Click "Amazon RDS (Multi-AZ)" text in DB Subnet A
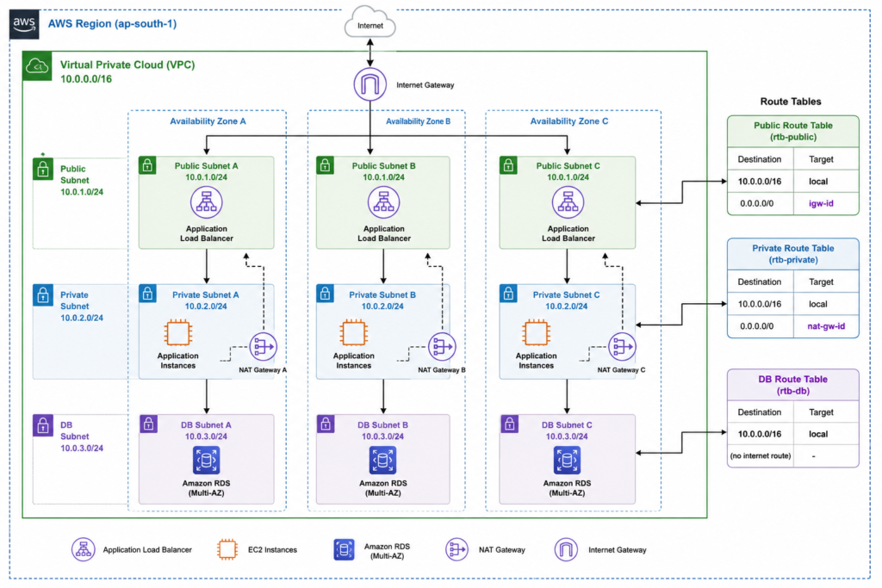The height and width of the screenshot is (588, 882). pyautogui.click(x=206, y=488)
